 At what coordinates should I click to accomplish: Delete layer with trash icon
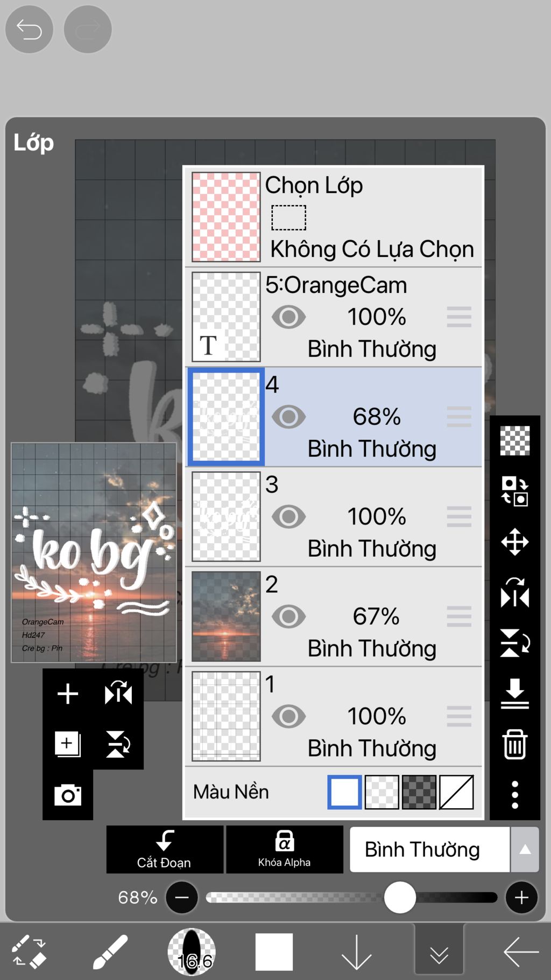(x=515, y=744)
